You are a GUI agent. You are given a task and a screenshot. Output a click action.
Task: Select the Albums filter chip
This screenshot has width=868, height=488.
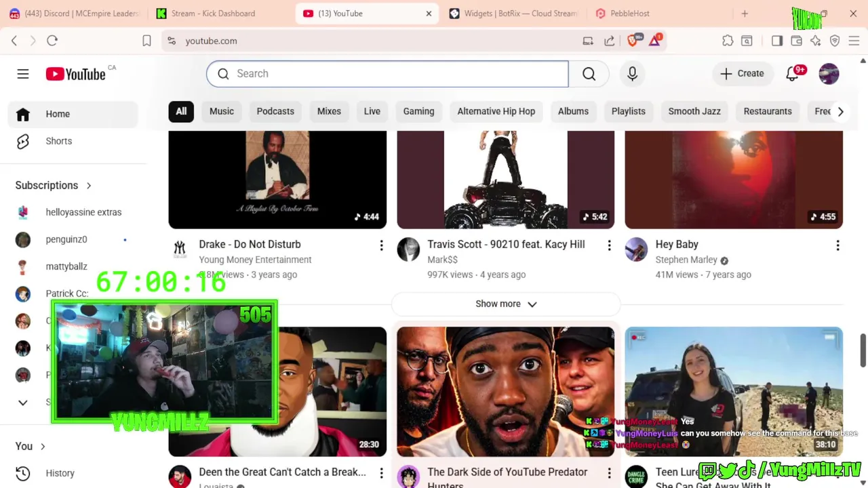pos(573,111)
